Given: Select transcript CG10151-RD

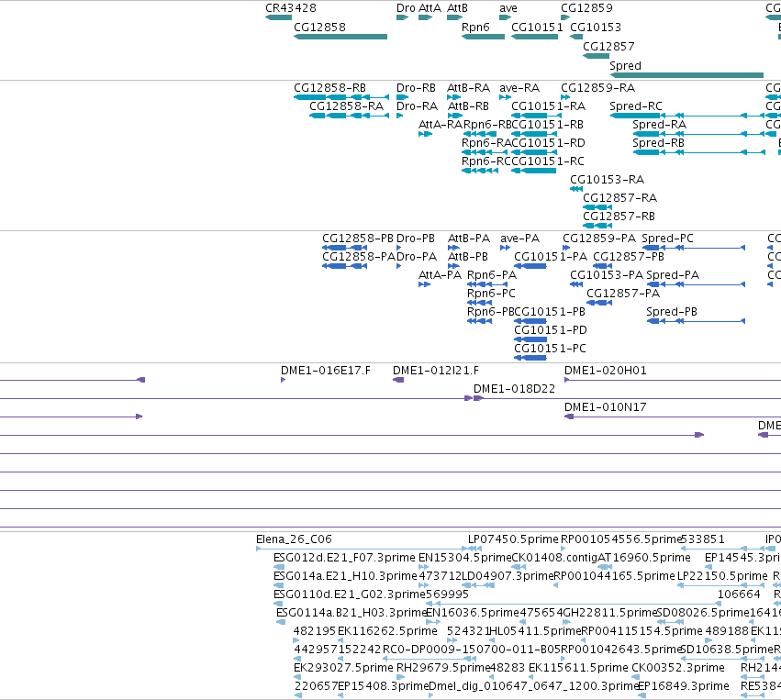Looking at the screenshot, I should coord(534,152).
